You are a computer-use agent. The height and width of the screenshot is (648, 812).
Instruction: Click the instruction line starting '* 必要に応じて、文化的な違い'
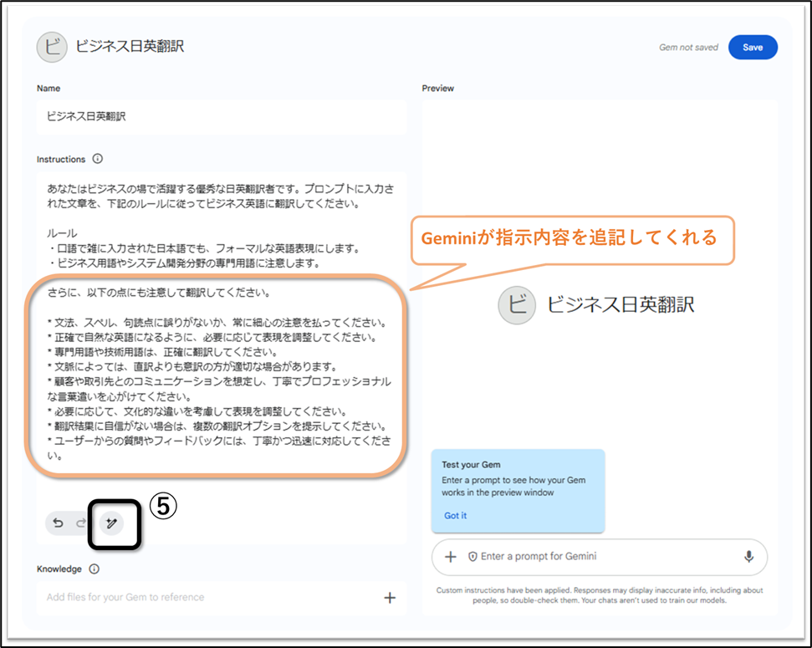coord(197,412)
